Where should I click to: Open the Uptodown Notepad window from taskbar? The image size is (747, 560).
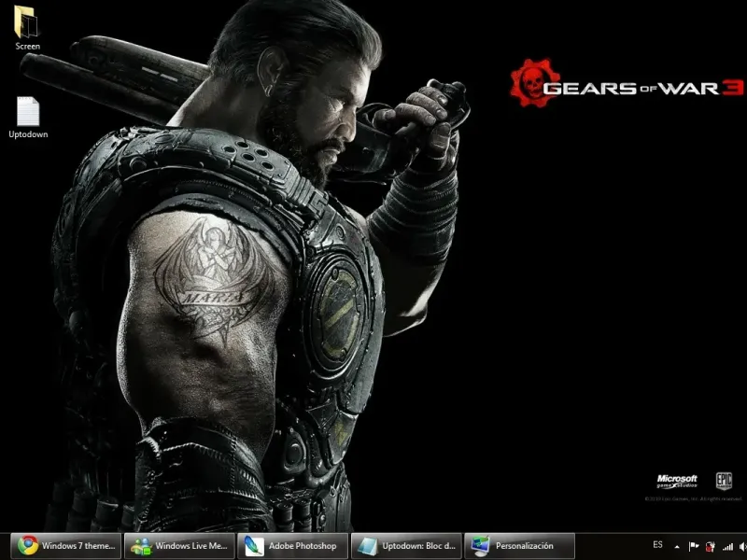[x=407, y=546]
